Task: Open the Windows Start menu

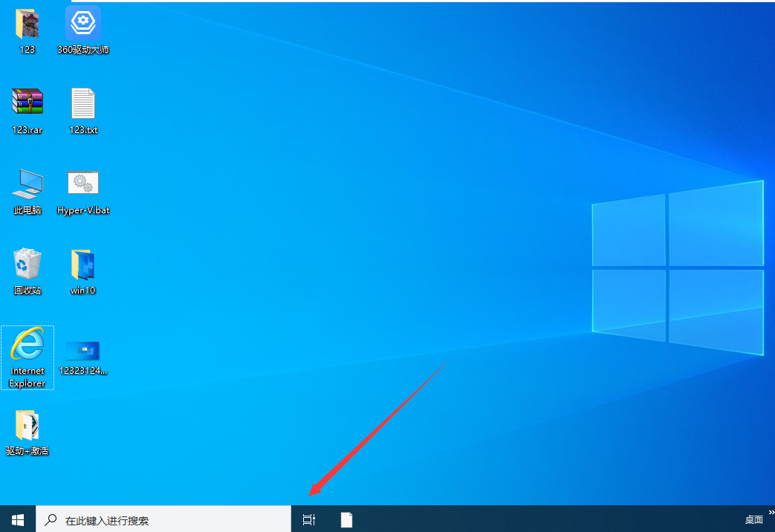Action: pyautogui.click(x=18, y=519)
